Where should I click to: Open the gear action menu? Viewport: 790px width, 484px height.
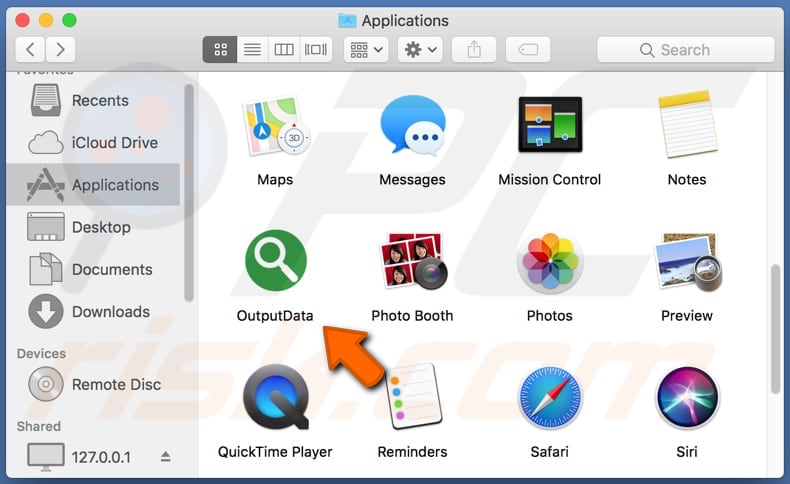(420, 49)
